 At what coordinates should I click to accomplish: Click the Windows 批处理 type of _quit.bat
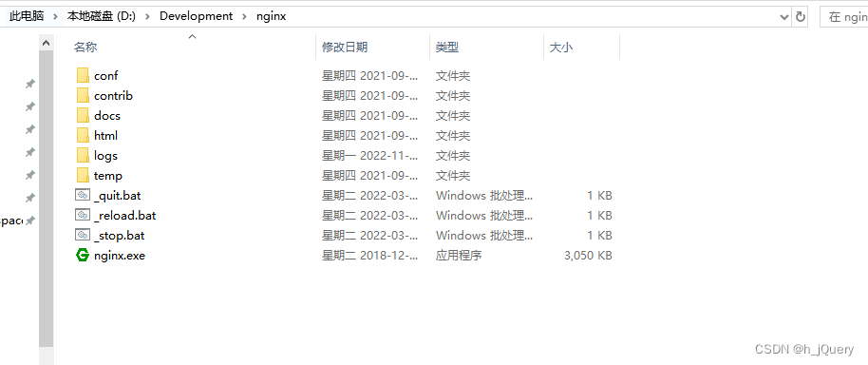pos(484,196)
